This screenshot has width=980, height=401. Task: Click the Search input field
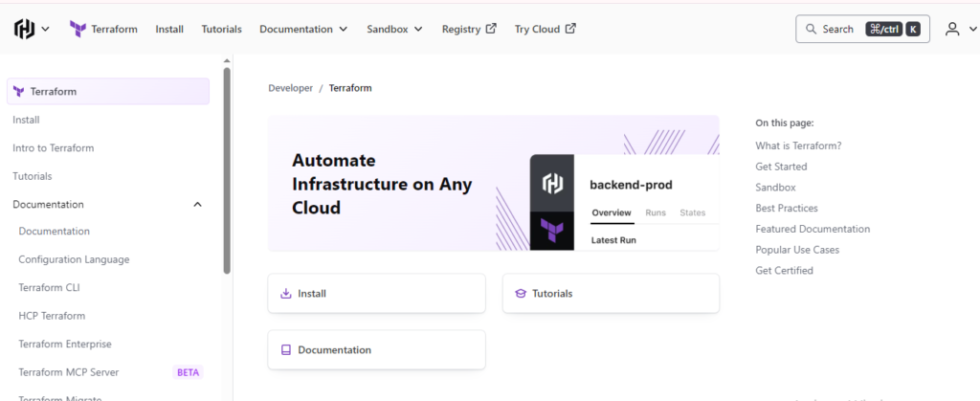pos(862,29)
